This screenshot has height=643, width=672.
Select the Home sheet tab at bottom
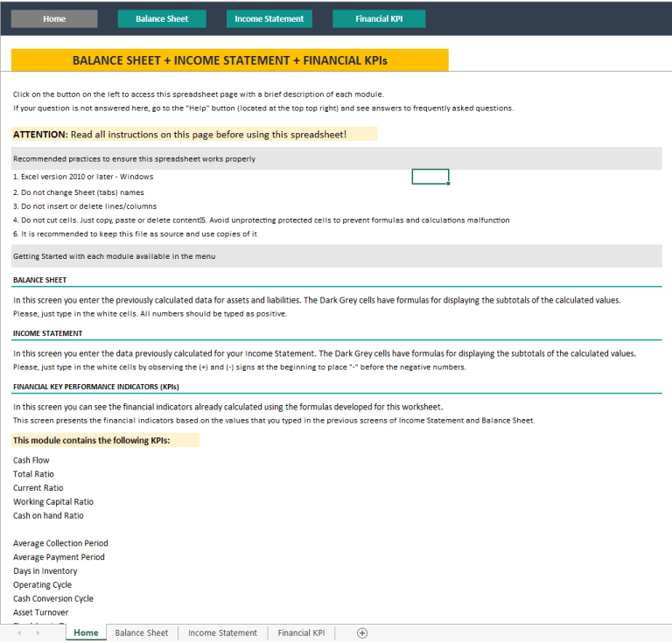[86, 633]
